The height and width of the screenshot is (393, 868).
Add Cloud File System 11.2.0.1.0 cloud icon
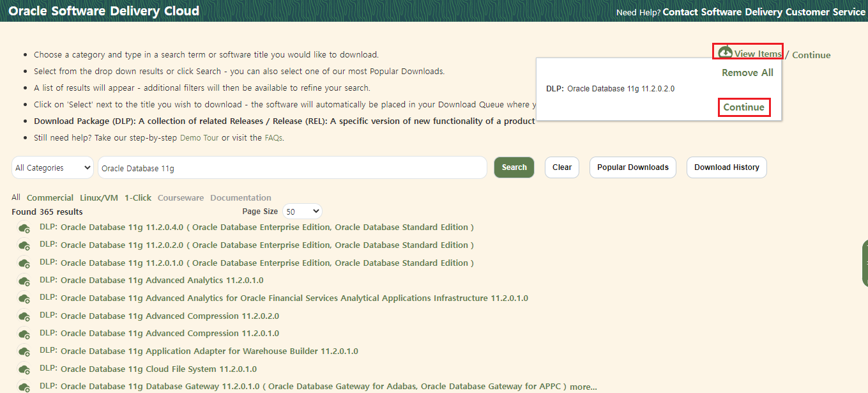(x=24, y=370)
